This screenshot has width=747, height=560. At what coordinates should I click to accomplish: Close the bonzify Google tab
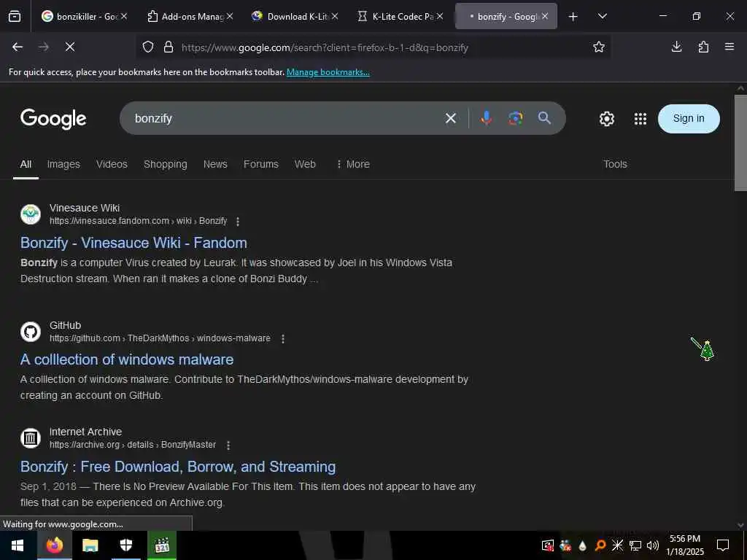click(545, 16)
